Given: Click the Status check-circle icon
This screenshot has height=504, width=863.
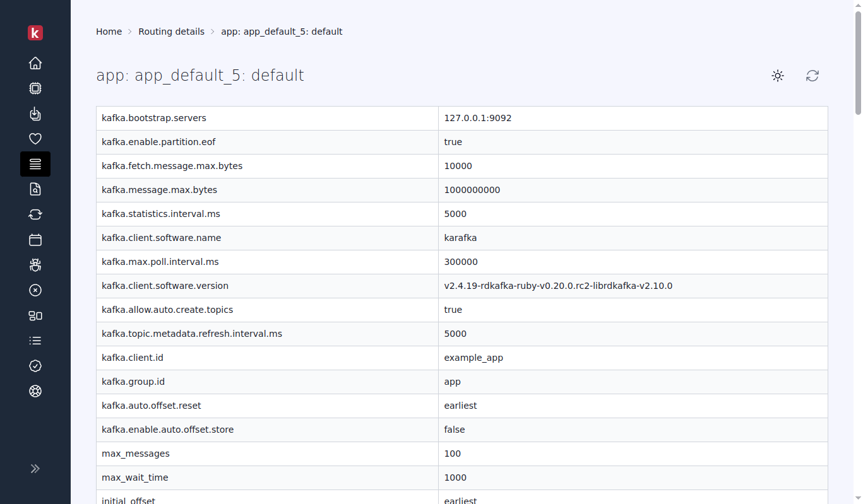Looking at the screenshot, I should (35, 366).
